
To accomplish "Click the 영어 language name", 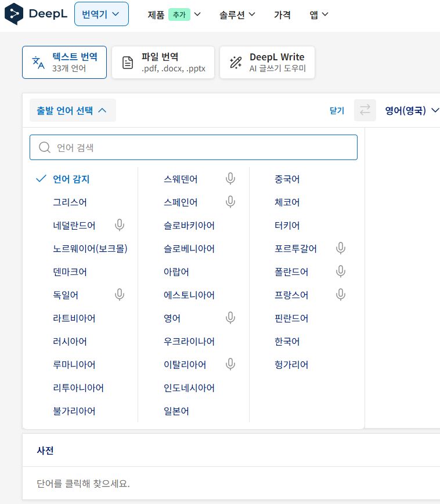I will coord(172,318).
